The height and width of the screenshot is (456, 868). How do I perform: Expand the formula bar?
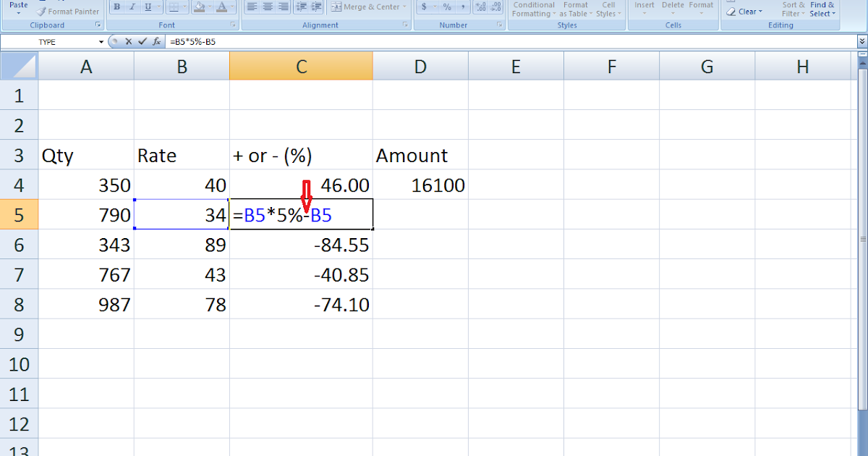[861, 42]
